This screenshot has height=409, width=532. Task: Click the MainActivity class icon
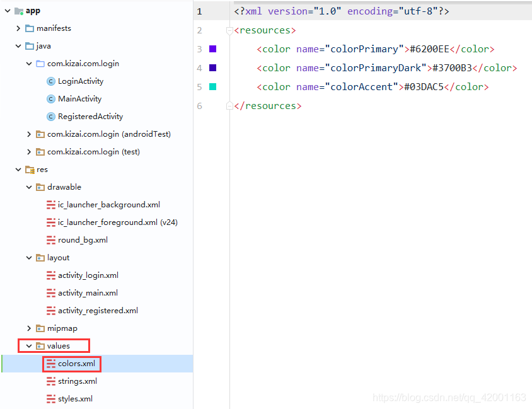[x=51, y=99]
